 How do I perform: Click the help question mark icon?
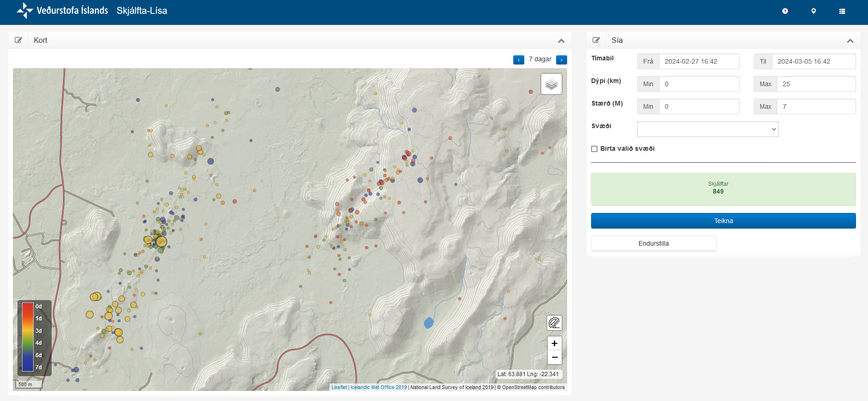[x=785, y=11]
